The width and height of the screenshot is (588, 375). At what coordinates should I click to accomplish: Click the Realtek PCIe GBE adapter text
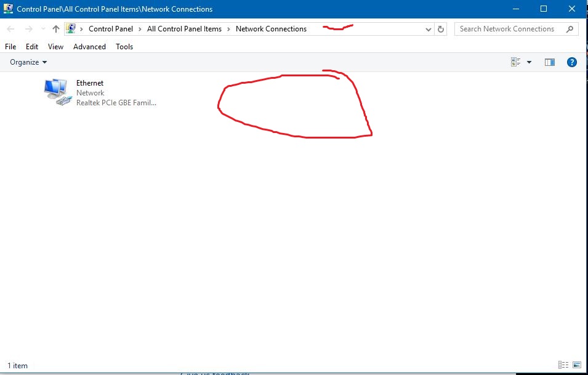point(116,103)
